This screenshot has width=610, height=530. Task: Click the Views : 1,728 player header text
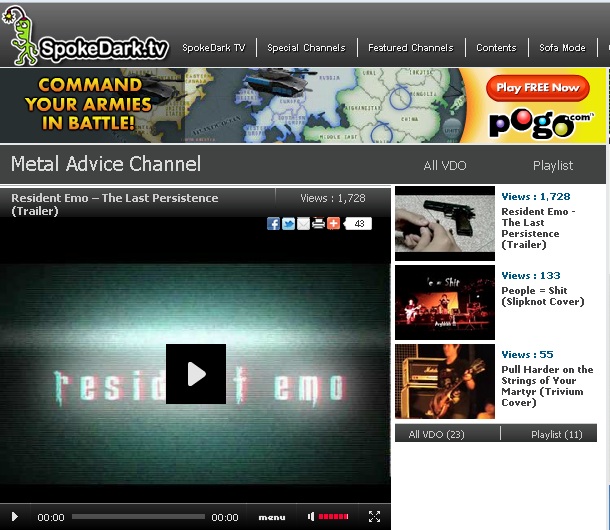click(x=333, y=198)
